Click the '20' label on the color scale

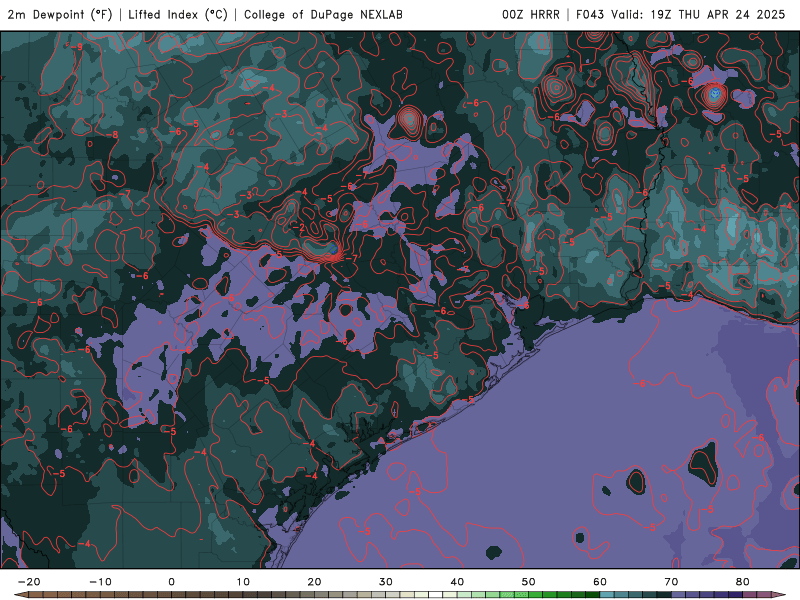point(314,582)
